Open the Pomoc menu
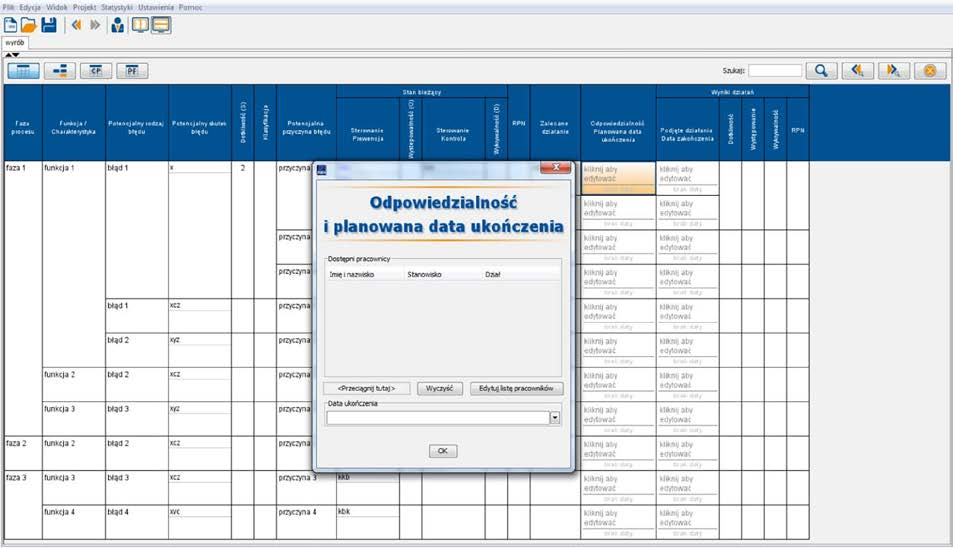This screenshot has height=548, width=953. pos(191,7)
